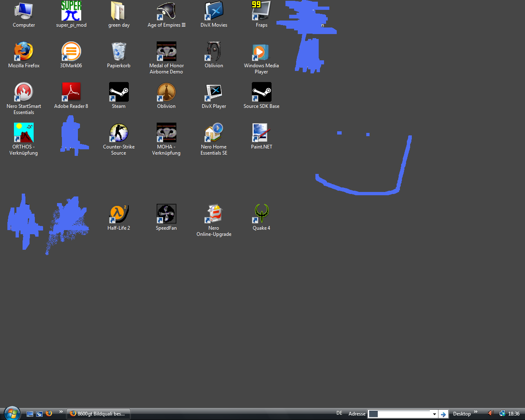Open Nero StartSmart Essentials
525x420 pixels.
pos(24,98)
